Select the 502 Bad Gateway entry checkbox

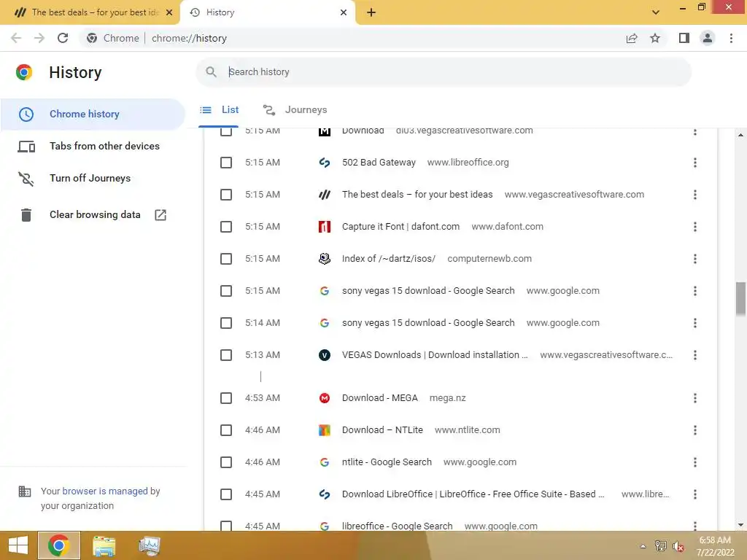pyautogui.click(x=226, y=163)
